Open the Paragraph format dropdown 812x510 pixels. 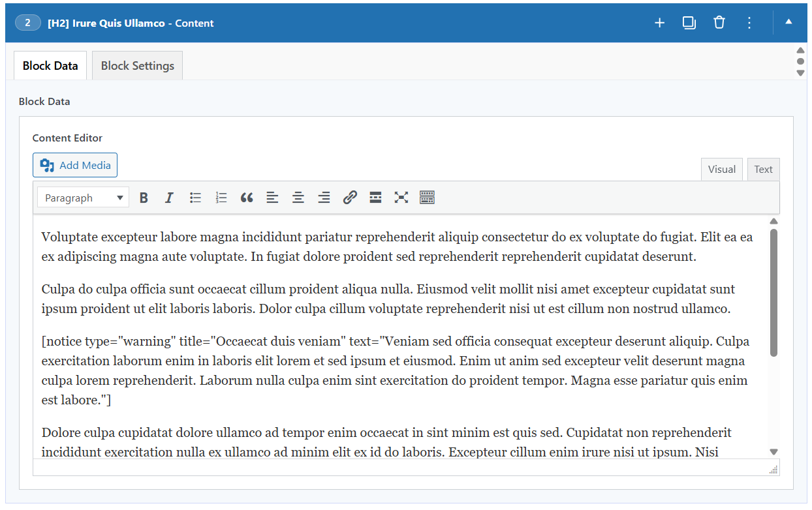84,198
